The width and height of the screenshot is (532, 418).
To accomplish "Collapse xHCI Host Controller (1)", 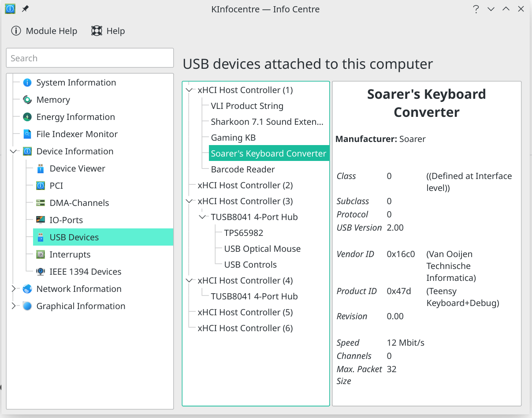I will pos(190,90).
